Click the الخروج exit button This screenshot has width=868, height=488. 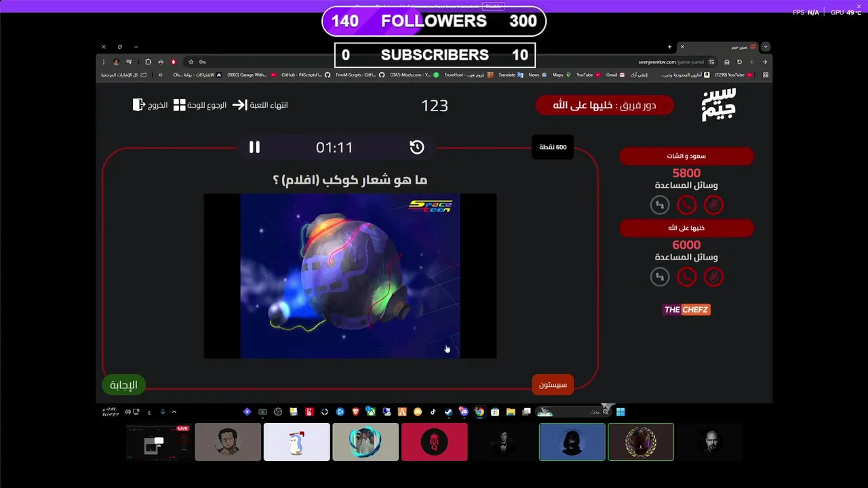[150, 105]
